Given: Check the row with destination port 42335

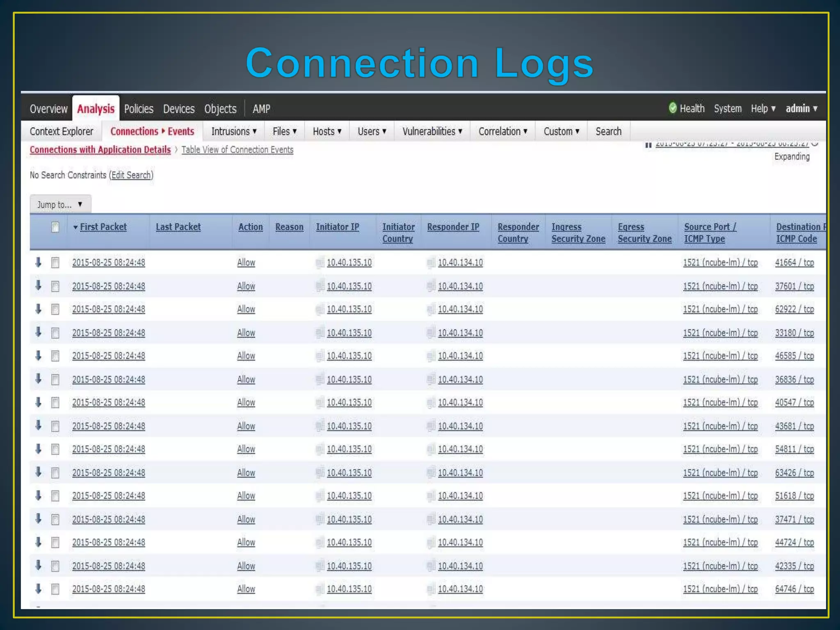Looking at the screenshot, I should click(x=55, y=566).
